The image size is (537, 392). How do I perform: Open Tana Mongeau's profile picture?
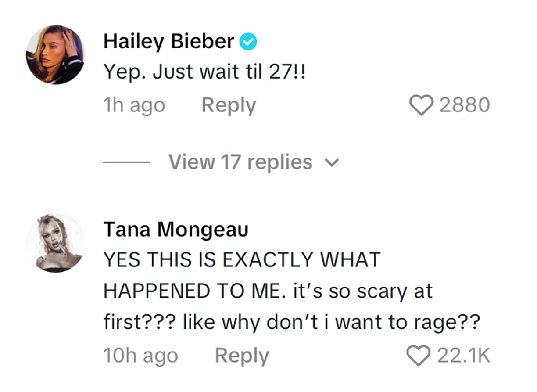56,243
